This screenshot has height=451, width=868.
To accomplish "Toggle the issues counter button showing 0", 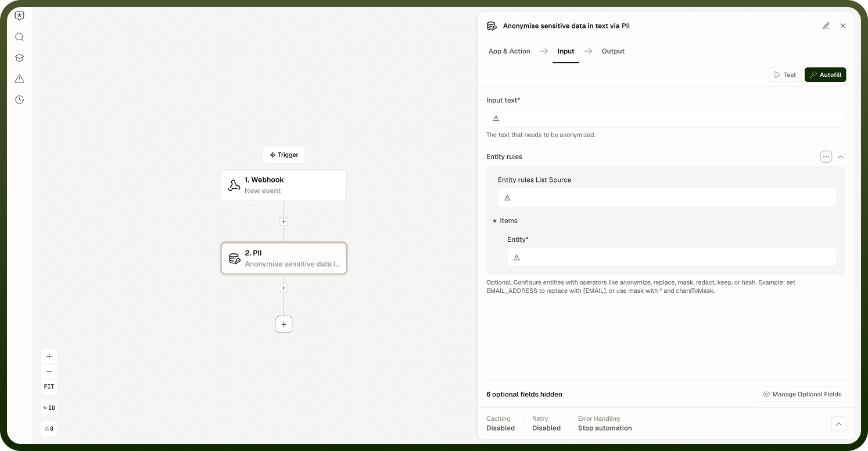I will [x=49, y=429].
